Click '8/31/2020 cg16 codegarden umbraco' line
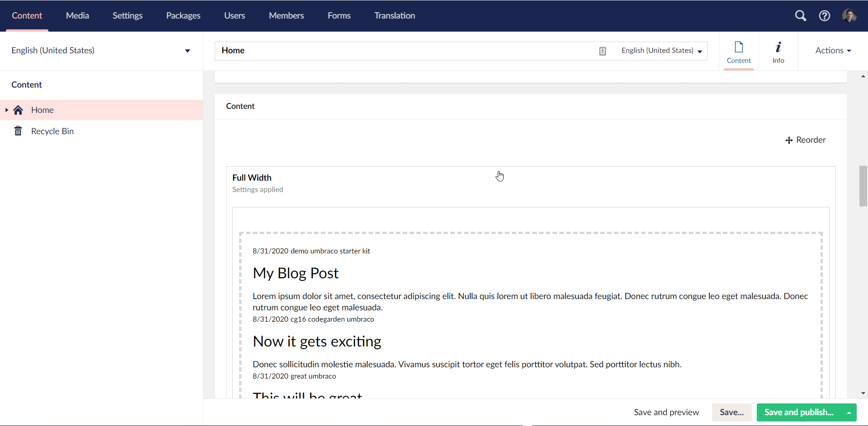Image resolution: width=868 pixels, height=426 pixels. (x=313, y=319)
